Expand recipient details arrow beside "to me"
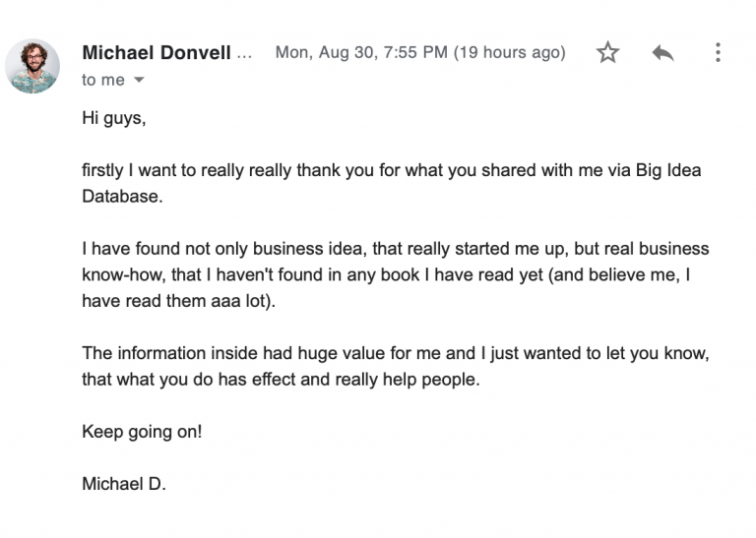This screenshot has height=538, width=756. pos(139,80)
